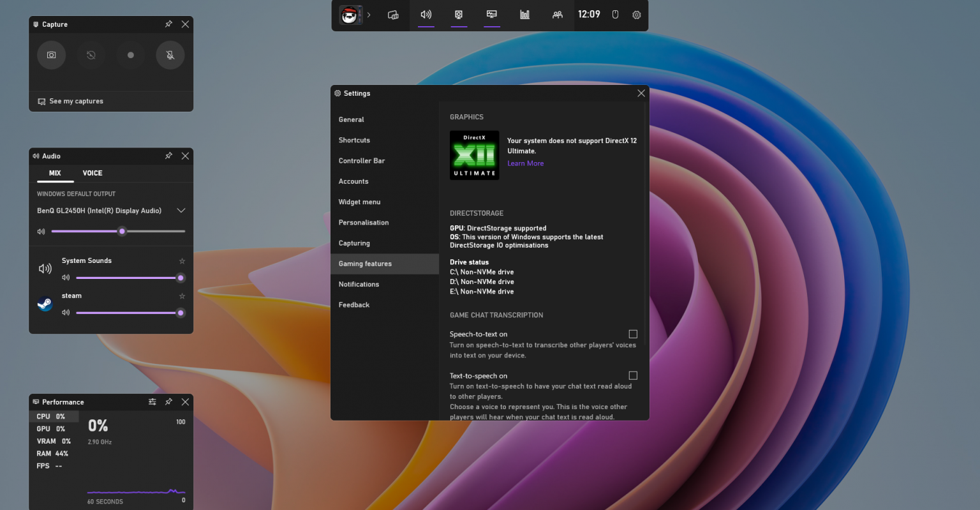Enable Text-to-speech for game chat
The image size is (980, 510).
(632, 375)
